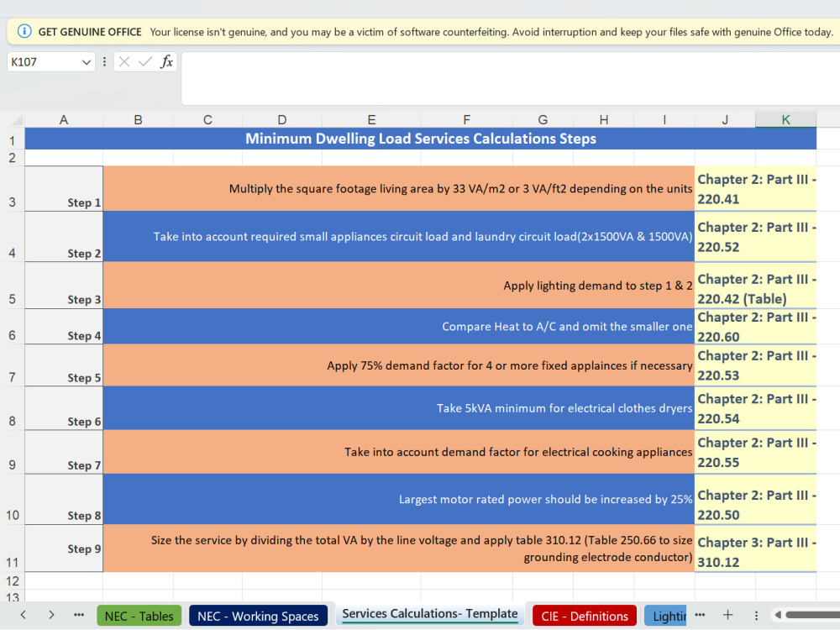Open the Insert Function fx dialog
This screenshot has width=840, height=630.
pyautogui.click(x=166, y=61)
